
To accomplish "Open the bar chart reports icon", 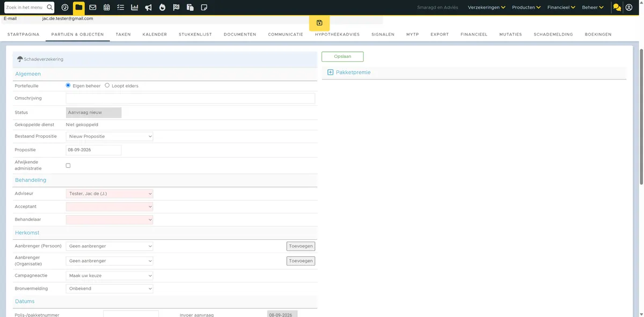I will click(134, 8).
